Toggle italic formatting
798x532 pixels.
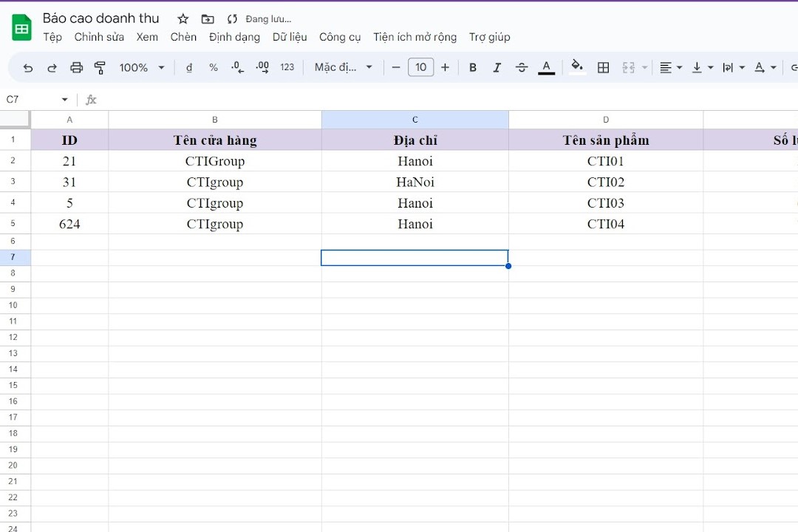(497, 66)
